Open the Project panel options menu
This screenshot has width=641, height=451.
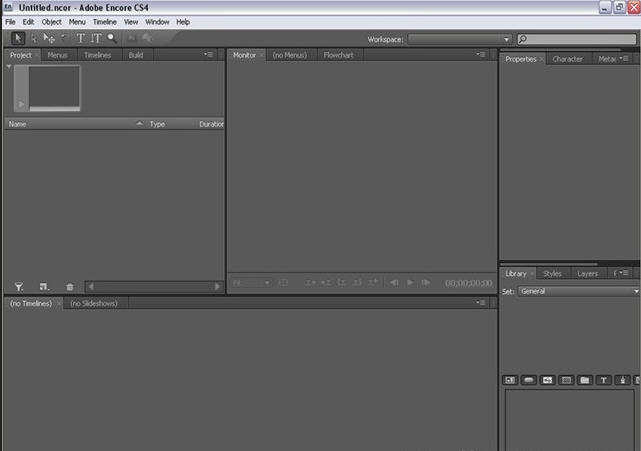209,54
